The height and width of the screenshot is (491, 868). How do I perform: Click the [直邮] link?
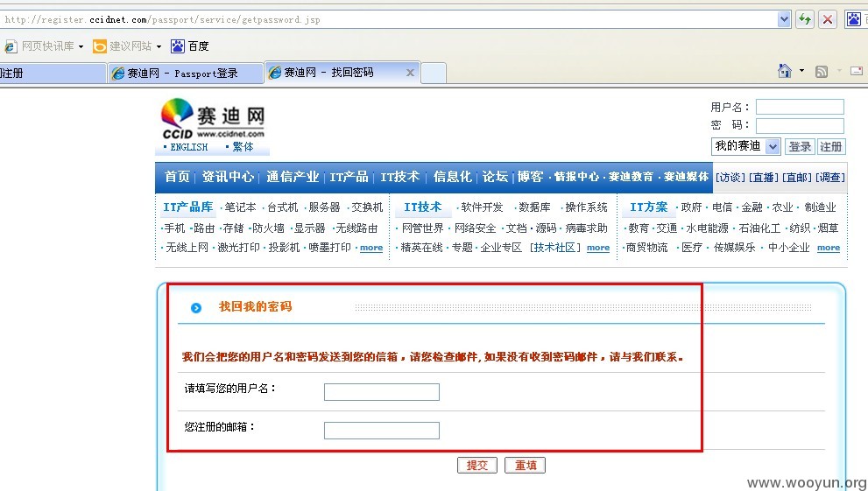pyautogui.click(x=796, y=178)
